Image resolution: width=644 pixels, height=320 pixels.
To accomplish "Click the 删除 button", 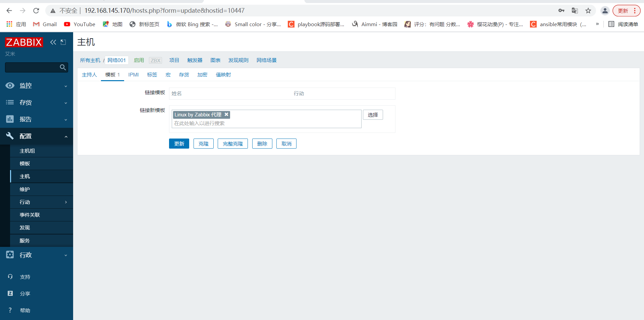I will [x=262, y=144].
